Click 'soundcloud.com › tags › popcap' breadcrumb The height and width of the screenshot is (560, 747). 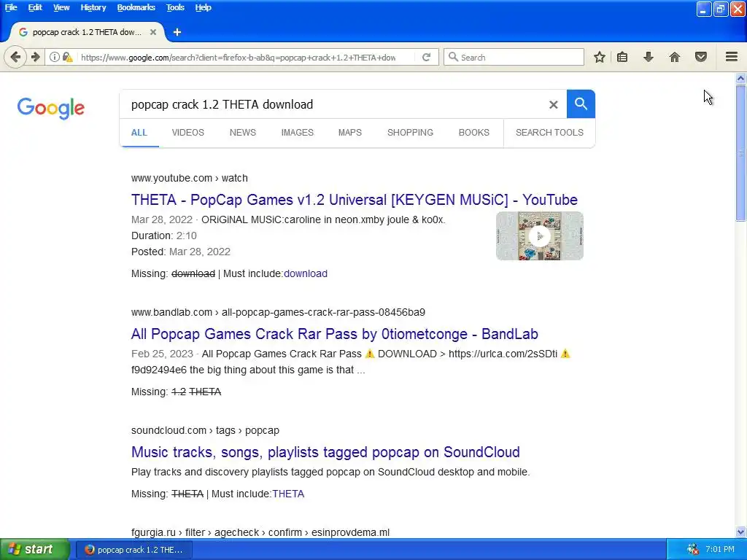pos(205,430)
